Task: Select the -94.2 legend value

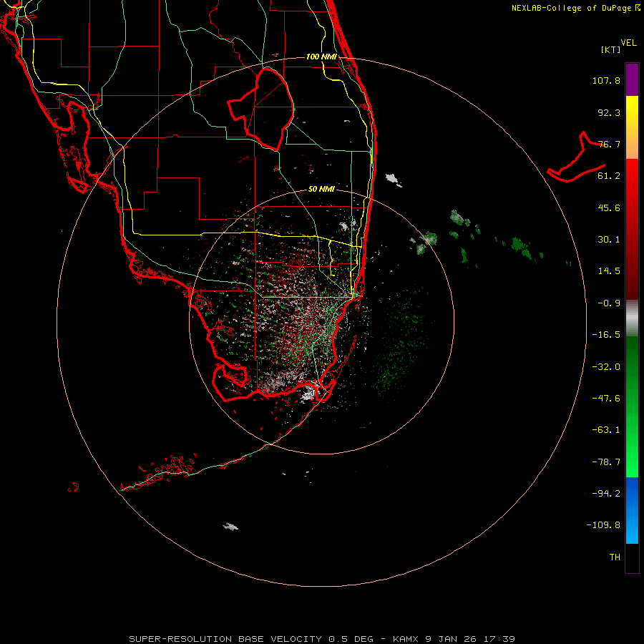Action: (606, 494)
